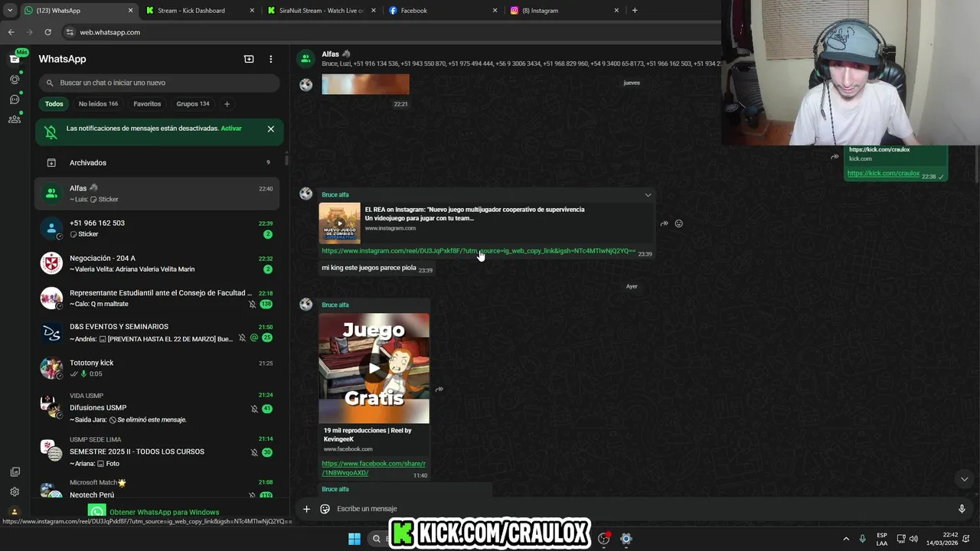The width and height of the screenshot is (980, 551).
Task: Add a new list with the plus chip
Action: pos(227,104)
